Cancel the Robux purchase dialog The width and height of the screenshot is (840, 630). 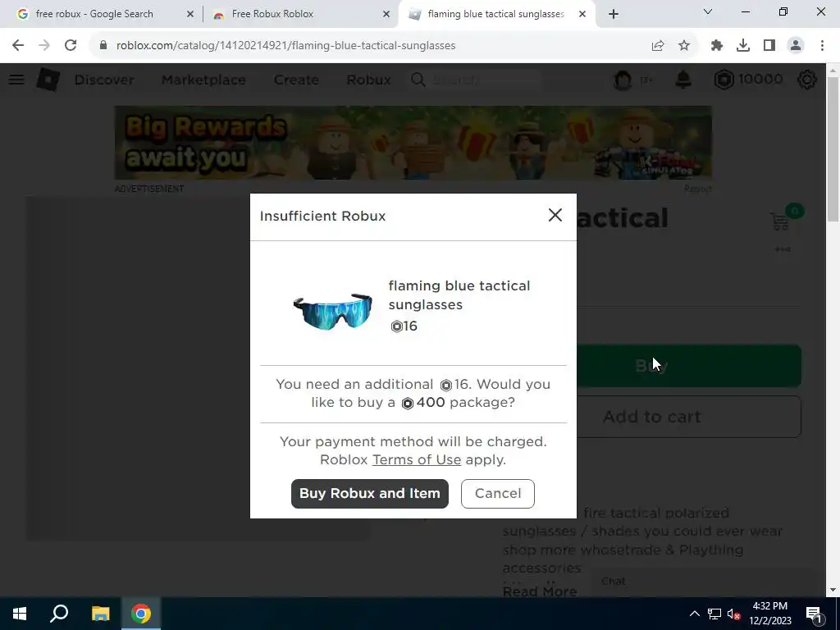(498, 493)
